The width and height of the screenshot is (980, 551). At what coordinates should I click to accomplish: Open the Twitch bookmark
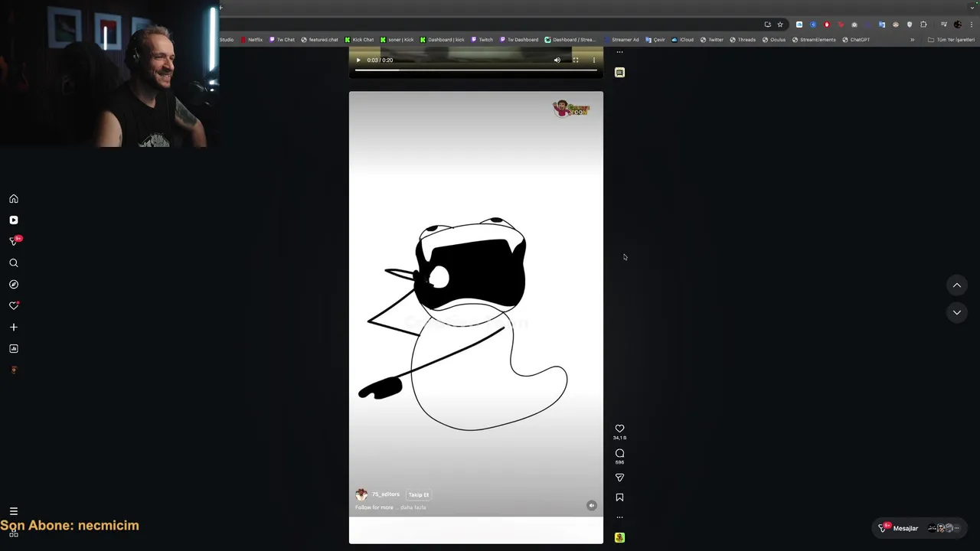tap(482, 40)
